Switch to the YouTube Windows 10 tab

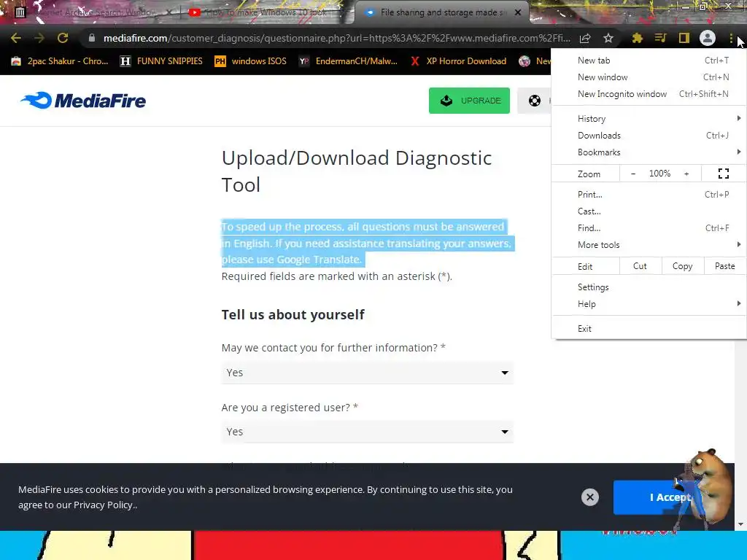tap(261, 12)
